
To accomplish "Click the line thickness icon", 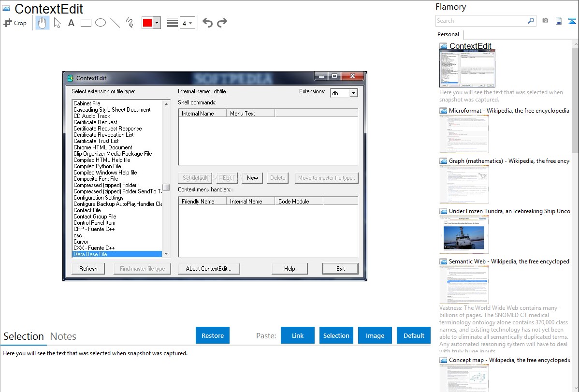I will click(x=172, y=23).
